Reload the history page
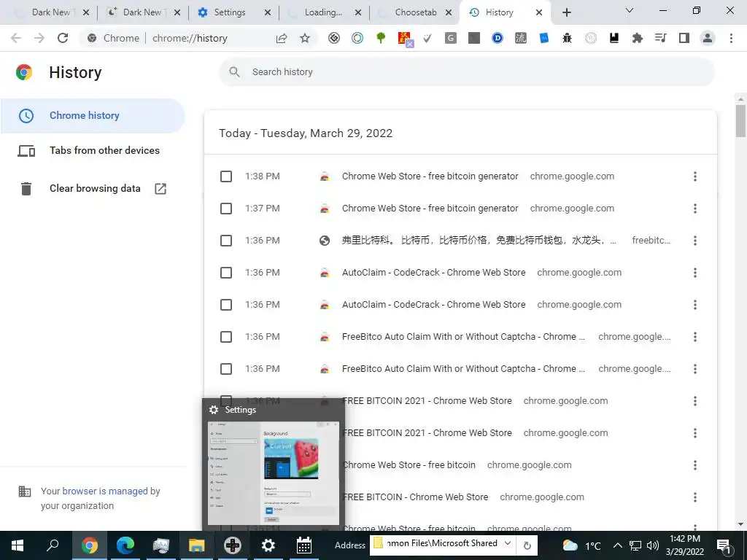 pyautogui.click(x=63, y=38)
